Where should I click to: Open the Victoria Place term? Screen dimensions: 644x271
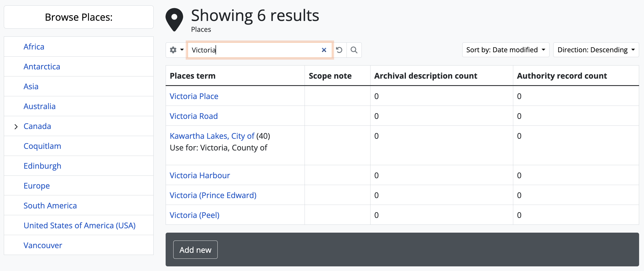(x=194, y=96)
